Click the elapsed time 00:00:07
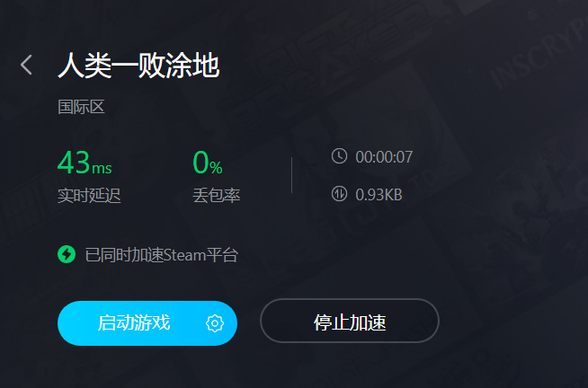The width and height of the screenshot is (588, 388). pos(384,157)
